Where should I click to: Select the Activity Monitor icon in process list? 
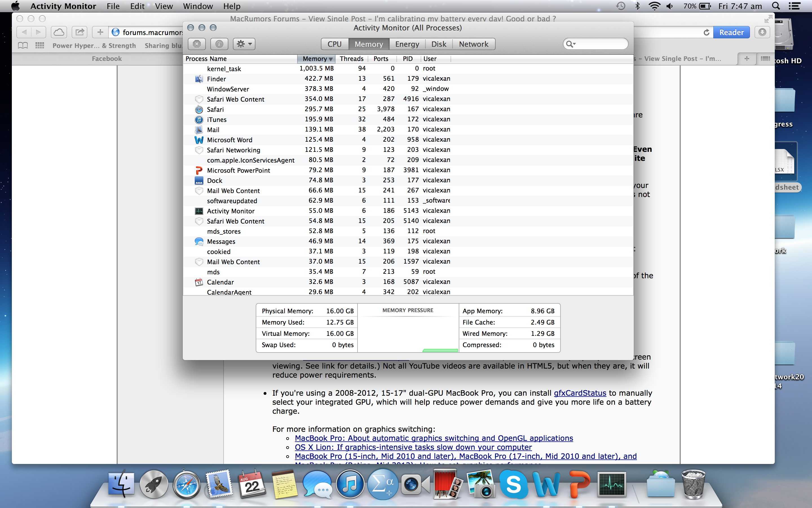click(x=199, y=211)
